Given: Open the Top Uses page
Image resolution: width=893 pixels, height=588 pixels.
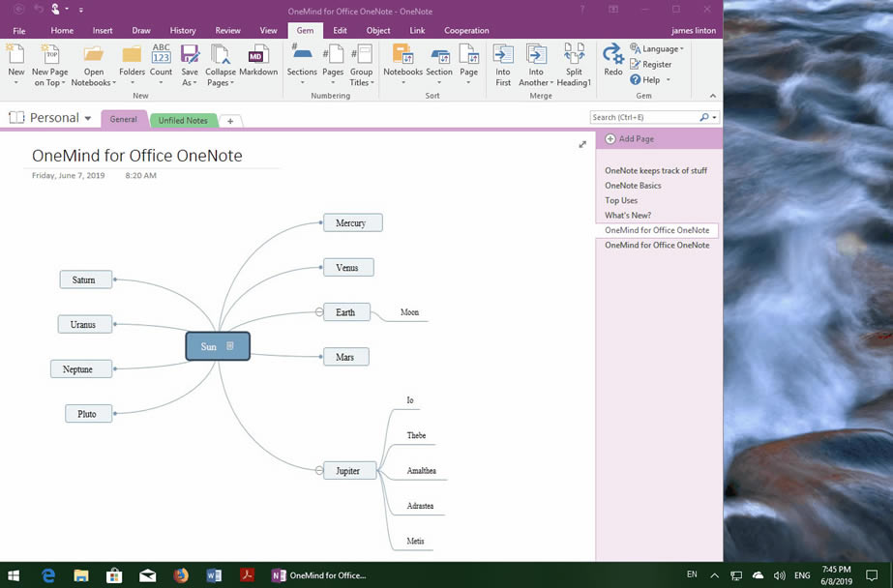Looking at the screenshot, I should tap(621, 200).
